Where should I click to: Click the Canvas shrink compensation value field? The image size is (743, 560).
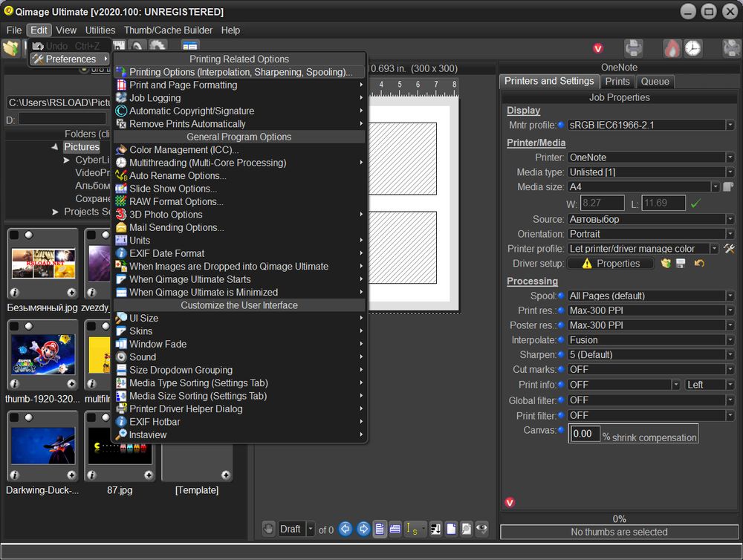click(585, 434)
